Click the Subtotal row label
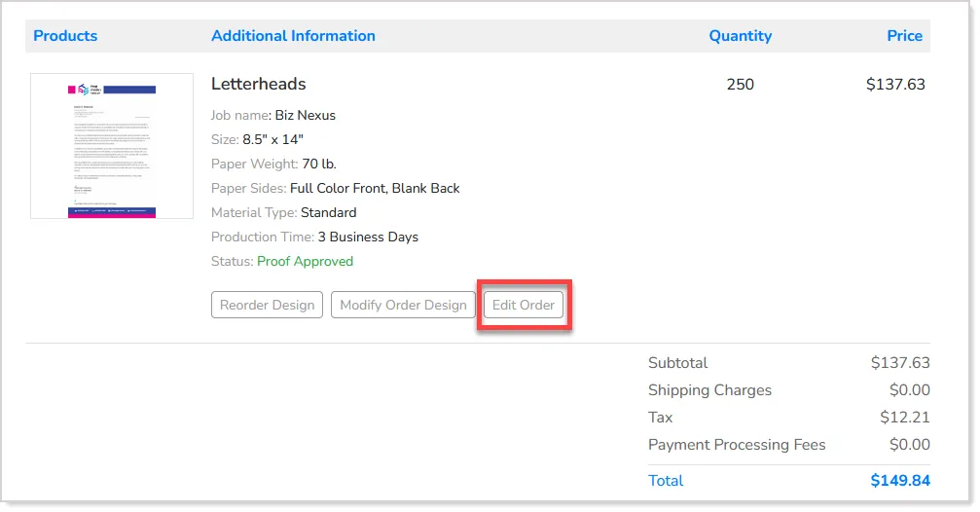980x512 pixels. coord(677,363)
